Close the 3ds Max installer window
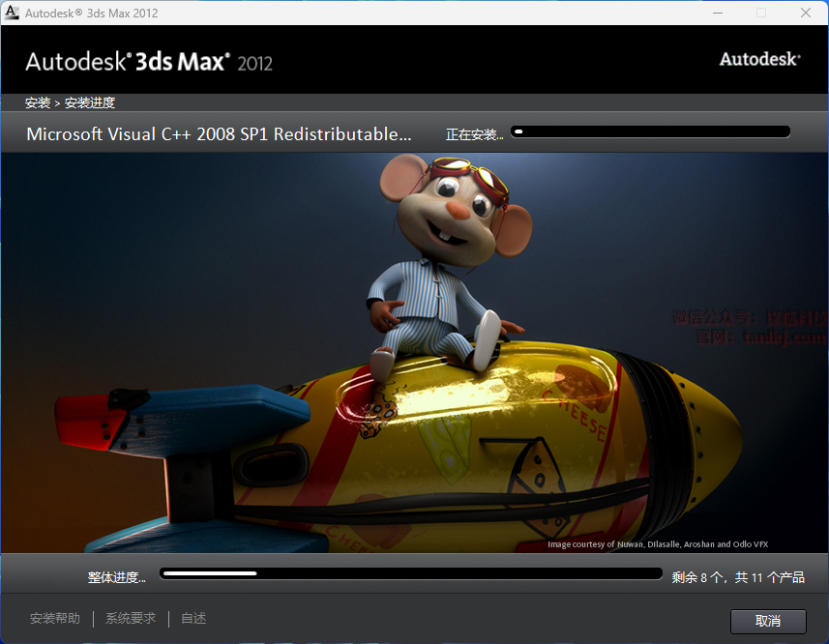This screenshot has width=829, height=644. pyautogui.click(x=806, y=13)
